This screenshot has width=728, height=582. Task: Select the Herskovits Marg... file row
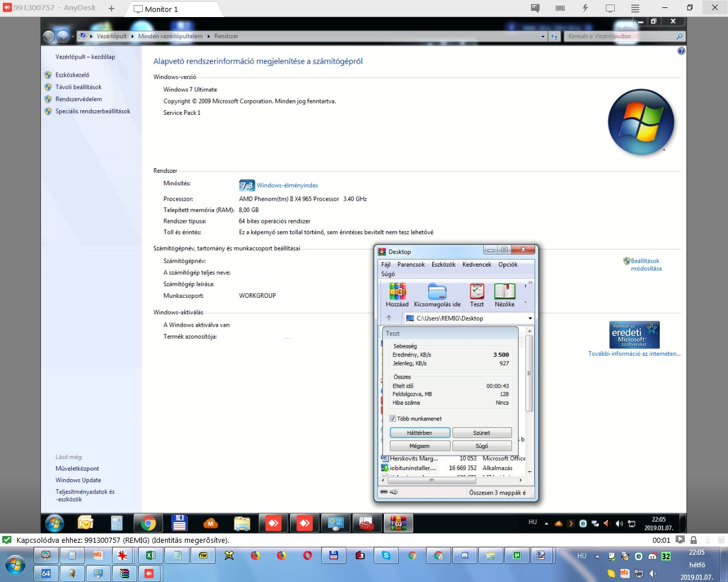(x=453, y=459)
